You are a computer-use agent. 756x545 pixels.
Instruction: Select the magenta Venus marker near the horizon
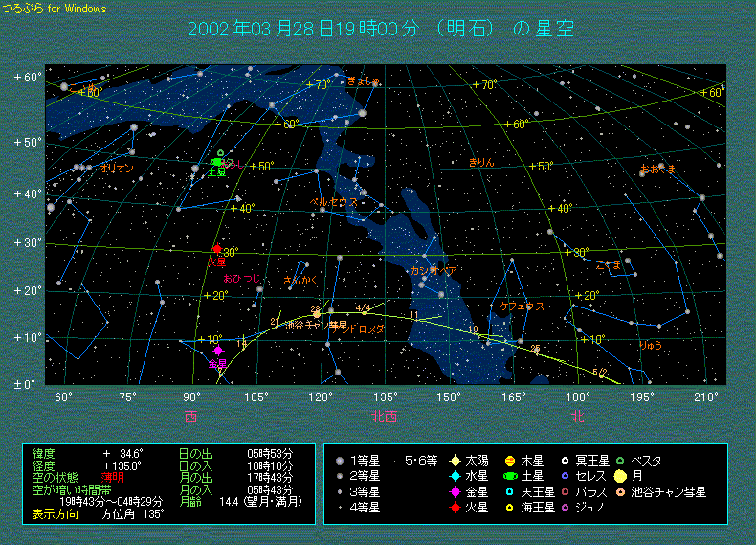coord(218,351)
